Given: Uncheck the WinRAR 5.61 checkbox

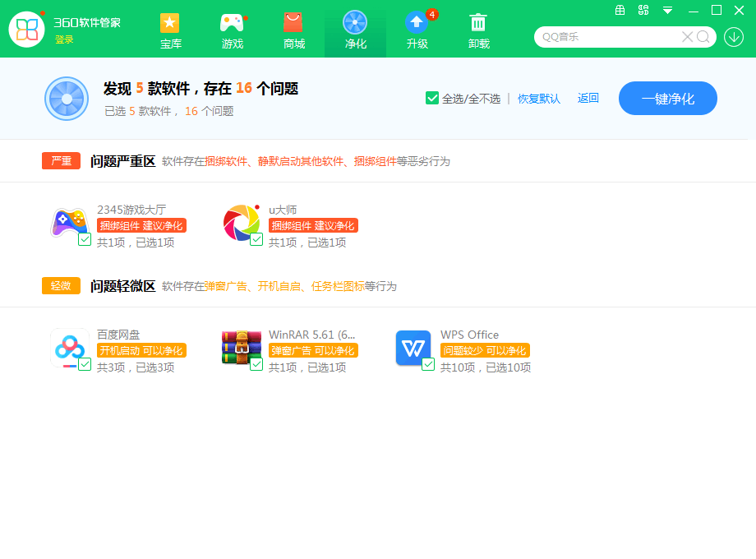Looking at the screenshot, I should (x=256, y=364).
